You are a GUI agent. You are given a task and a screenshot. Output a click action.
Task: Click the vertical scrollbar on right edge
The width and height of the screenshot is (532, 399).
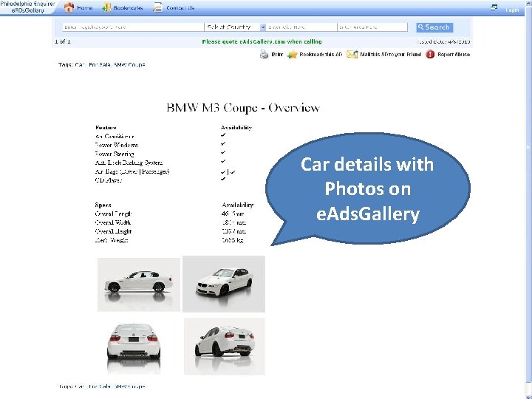point(528,199)
